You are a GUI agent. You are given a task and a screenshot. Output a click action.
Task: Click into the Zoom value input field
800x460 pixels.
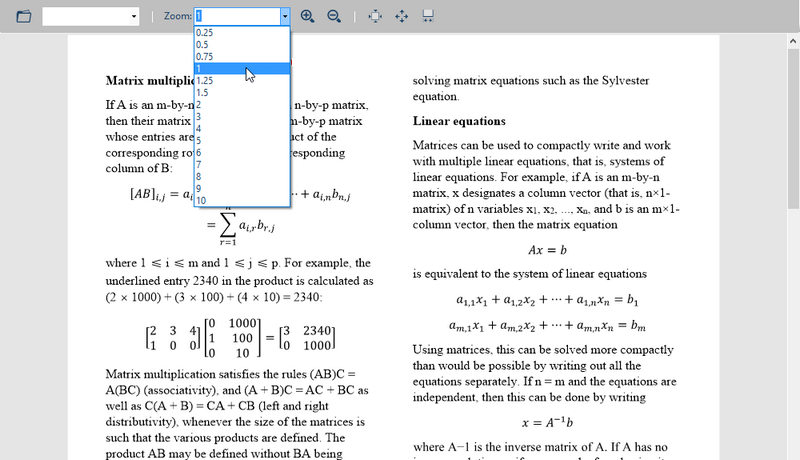tap(237, 16)
